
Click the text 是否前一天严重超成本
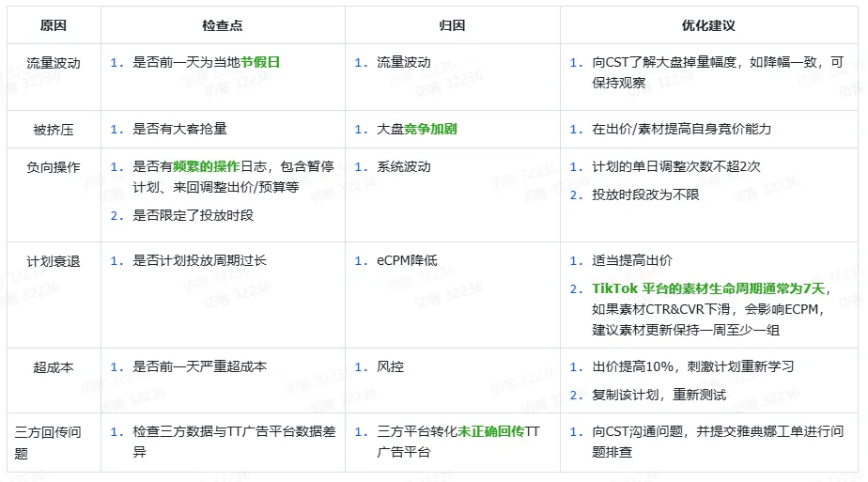[199, 366]
